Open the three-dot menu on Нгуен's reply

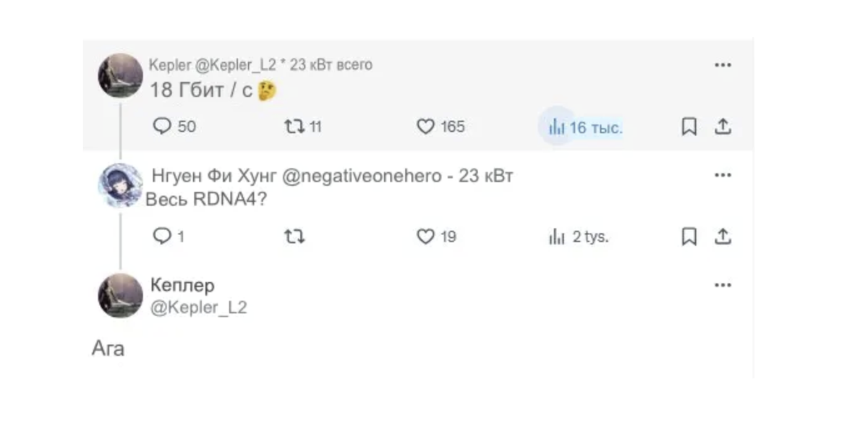(x=723, y=174)
